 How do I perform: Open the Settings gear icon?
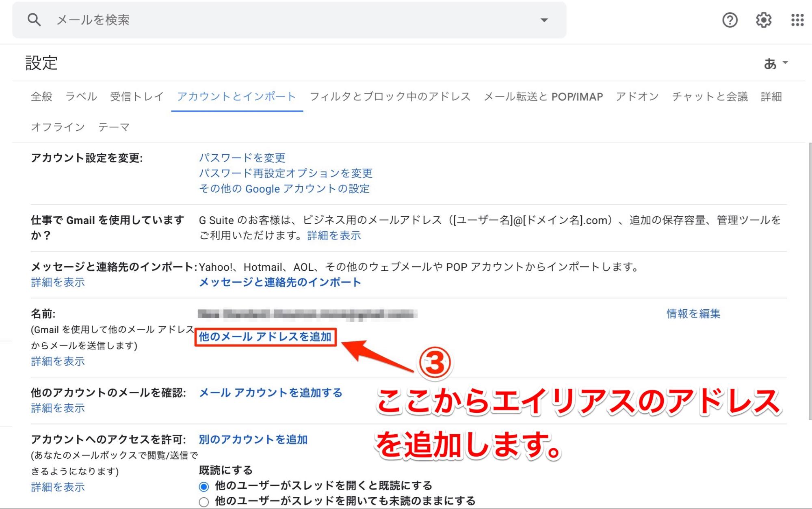(764, 20)
